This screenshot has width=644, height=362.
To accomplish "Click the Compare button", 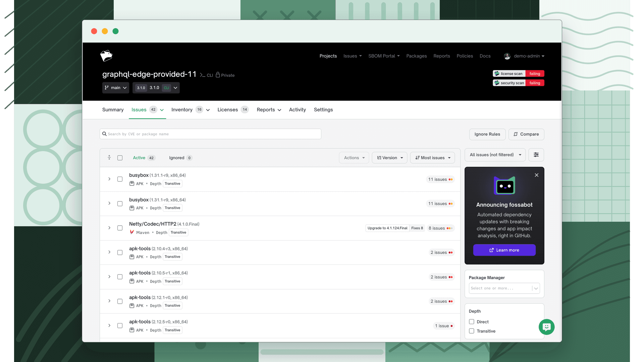I will pos(526,134).
